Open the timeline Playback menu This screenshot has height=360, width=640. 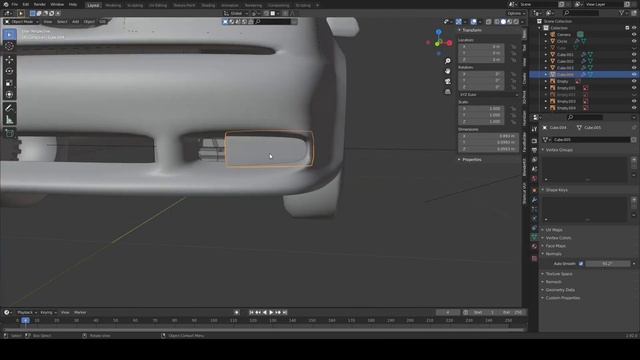click(26, 313)
